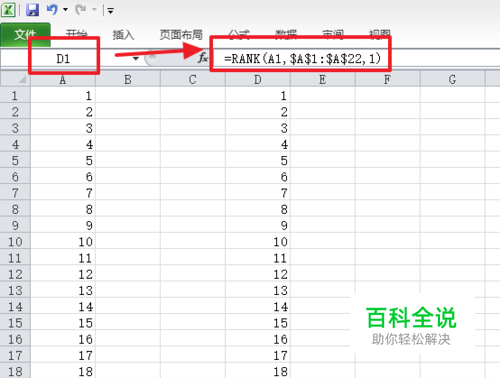Select row 5 header
Screen dimensions: 500x378
[x=15, y=160]
